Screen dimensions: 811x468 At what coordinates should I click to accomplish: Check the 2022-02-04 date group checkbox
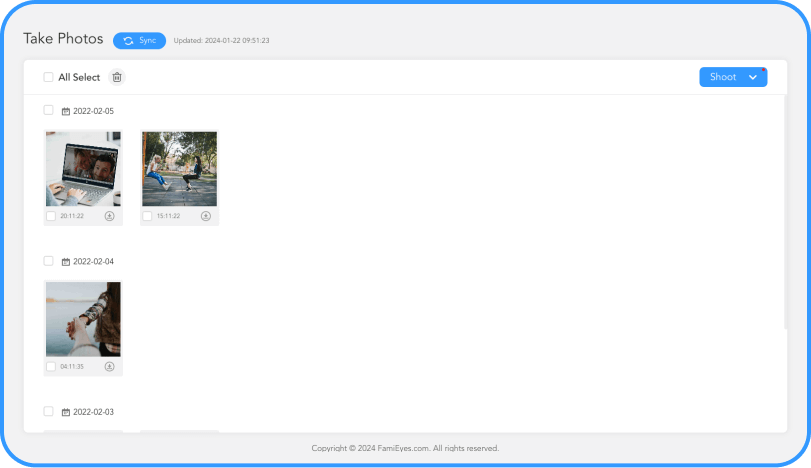(x=48, y=261)
